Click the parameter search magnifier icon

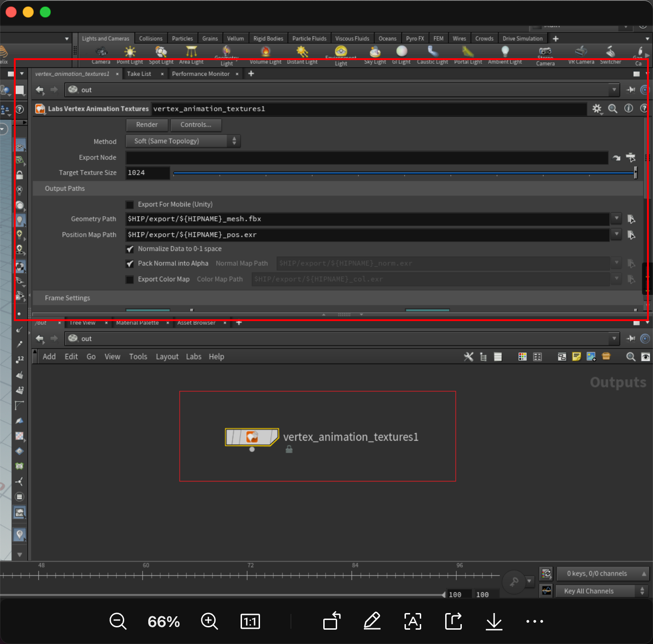click(613, 109)
